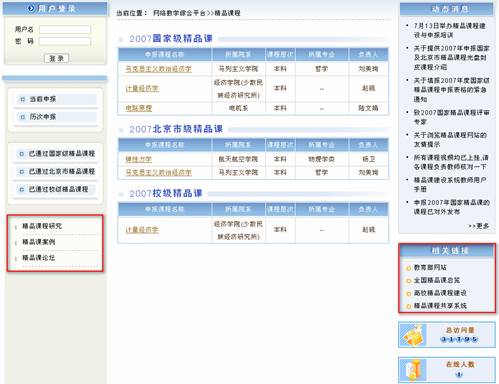
Task: Click the bullet icon beside 已通过校级精品课程
Action: click(x=22, y=189)
